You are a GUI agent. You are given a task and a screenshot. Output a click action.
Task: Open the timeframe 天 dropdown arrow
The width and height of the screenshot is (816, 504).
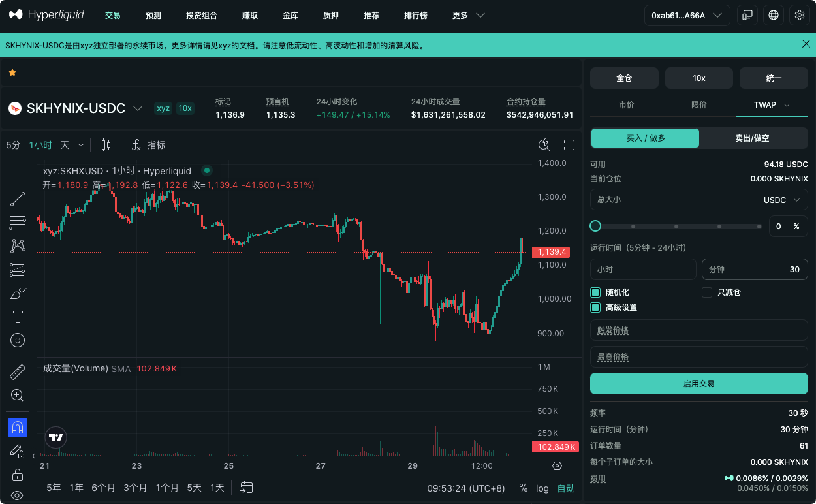point(81,145)
